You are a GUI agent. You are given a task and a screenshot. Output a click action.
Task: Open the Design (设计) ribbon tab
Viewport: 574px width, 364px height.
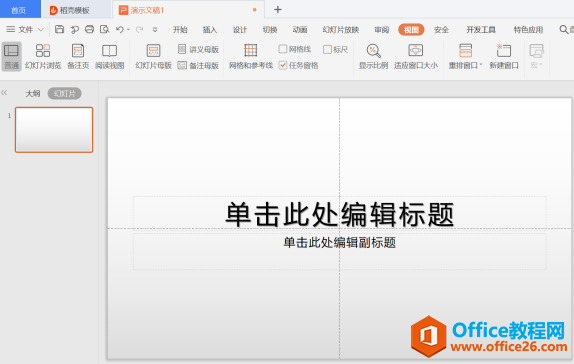click(240, 30)
